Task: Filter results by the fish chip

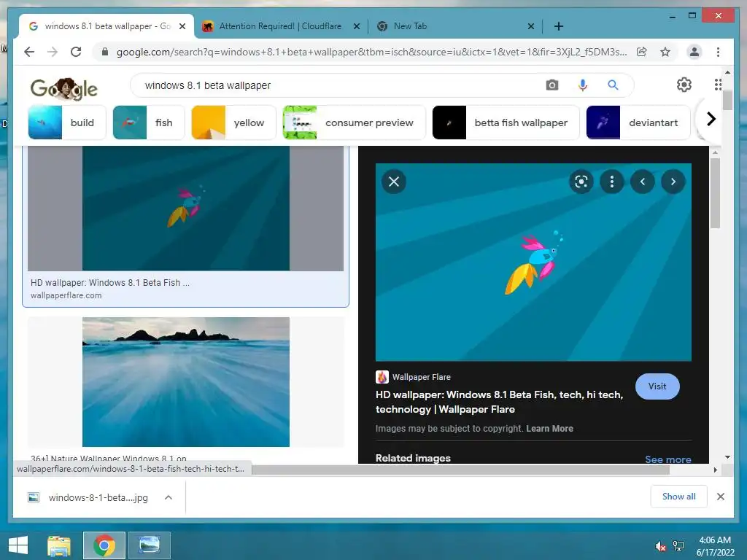Action: coord(149,122)
